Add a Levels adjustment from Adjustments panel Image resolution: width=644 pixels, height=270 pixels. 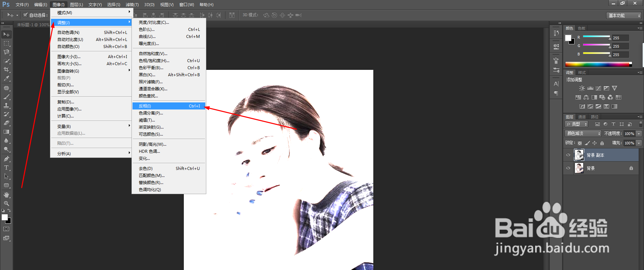pyautogui.click(x=590, y=88)
